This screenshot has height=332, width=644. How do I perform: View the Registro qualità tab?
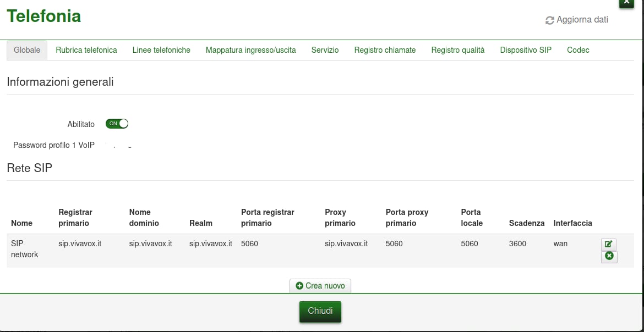click(x=458, y=50)
